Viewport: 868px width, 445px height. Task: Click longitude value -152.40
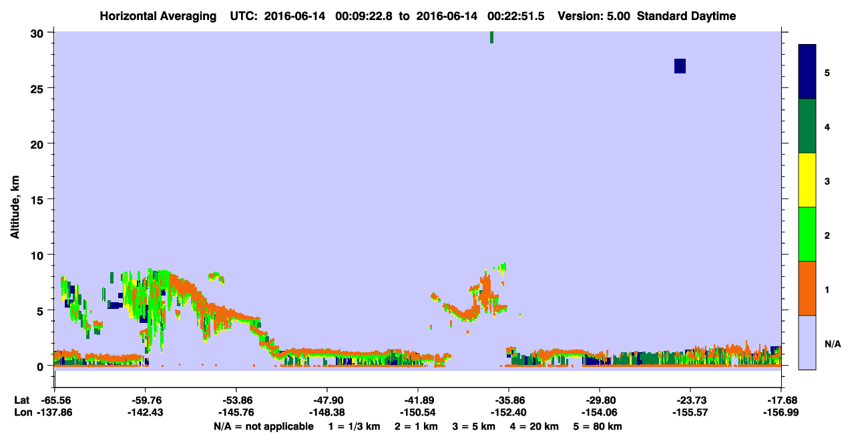click(x=509, y=412)
